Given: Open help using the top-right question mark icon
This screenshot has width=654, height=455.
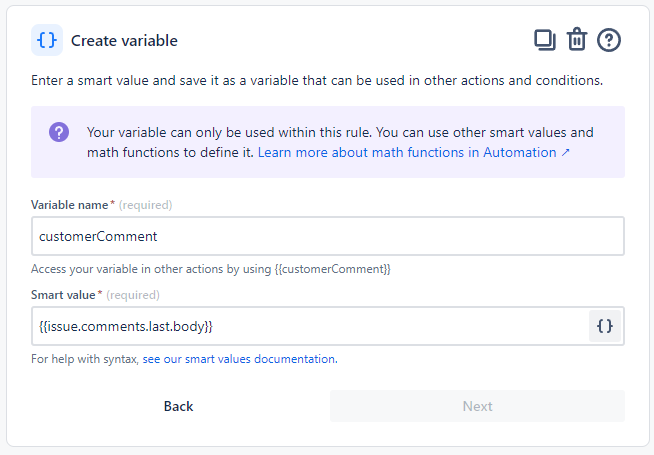Looking at the screenshot, I should tap(609, 40).
